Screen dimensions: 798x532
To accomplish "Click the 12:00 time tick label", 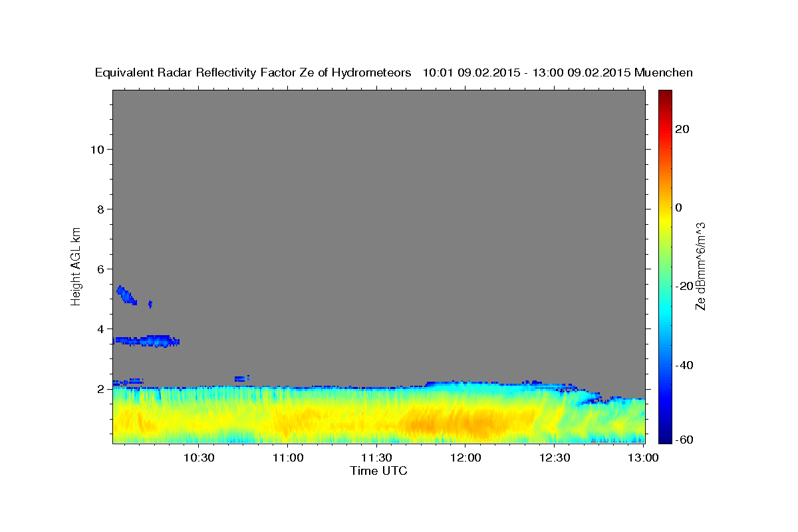I will click(x=465, y=458).
